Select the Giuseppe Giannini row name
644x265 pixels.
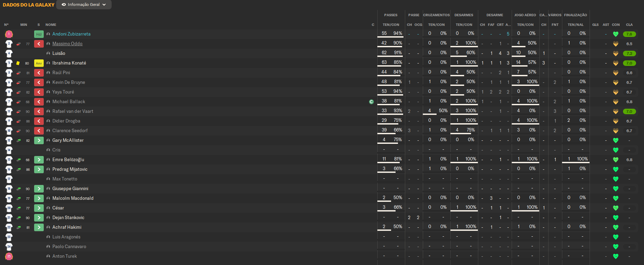tap(70, 188)
